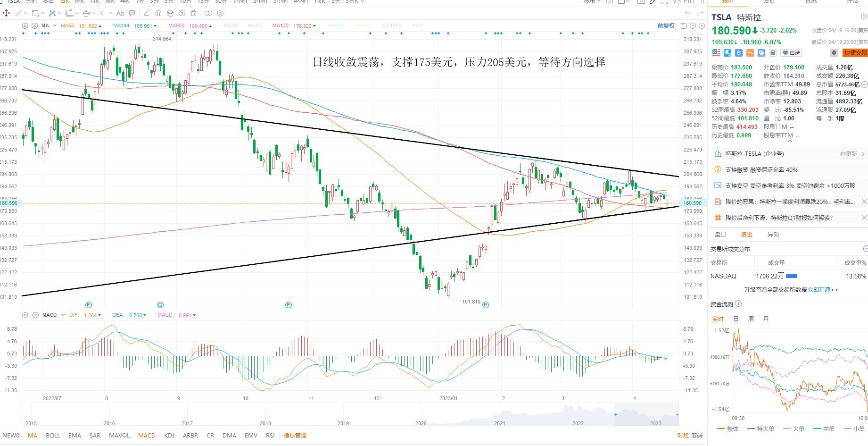Open TSLA quote panel settings gear
Viewport: 868px width, 446px height.
pos(864,17)
